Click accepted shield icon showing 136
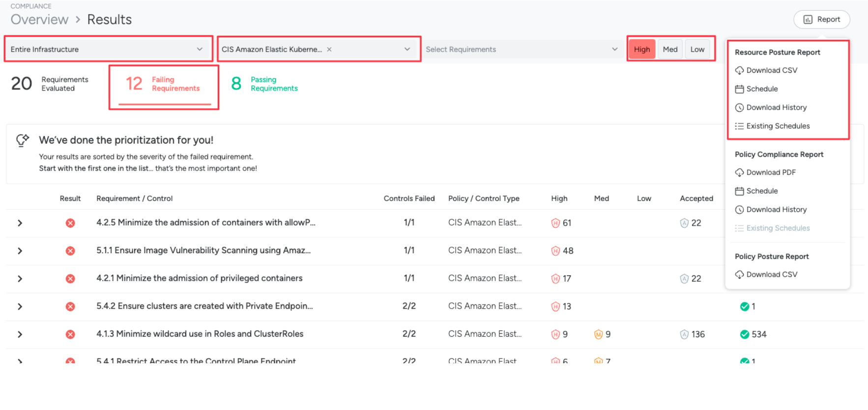 coord(684,334)
